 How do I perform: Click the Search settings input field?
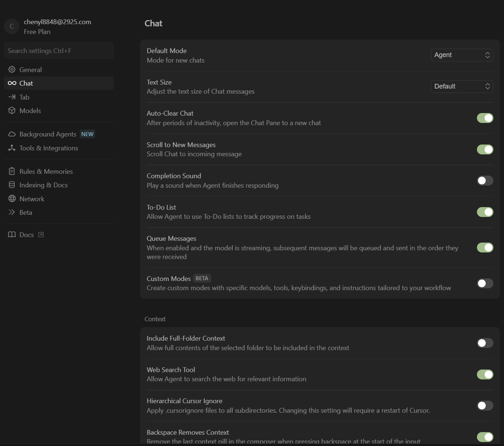click(59, 51)
